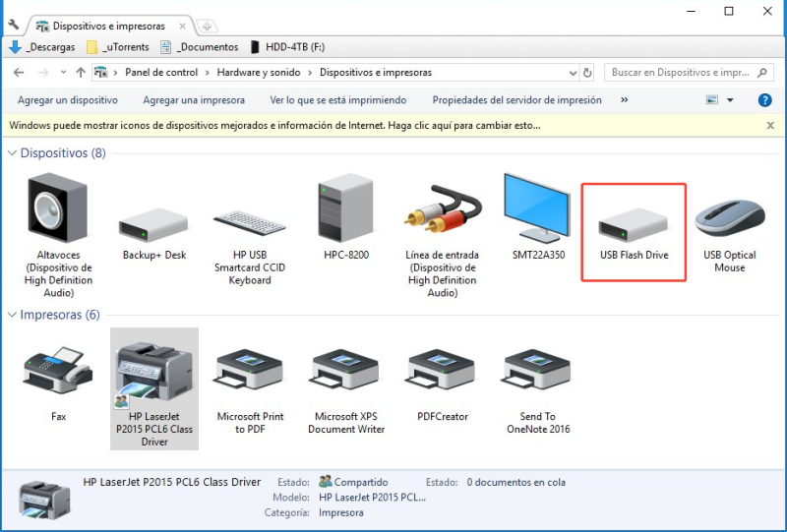Viewport: 787px width, 532px height.
Task: Click the control panel icon in address bar
Action: pyautogui.click(x=101, y=72)
